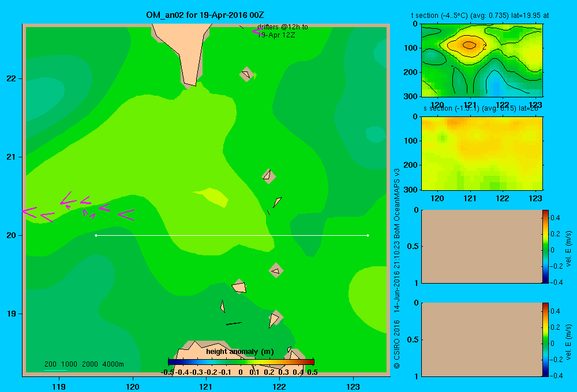
Task: Select the lower empty velocity panel
Action: click(481, 340)
